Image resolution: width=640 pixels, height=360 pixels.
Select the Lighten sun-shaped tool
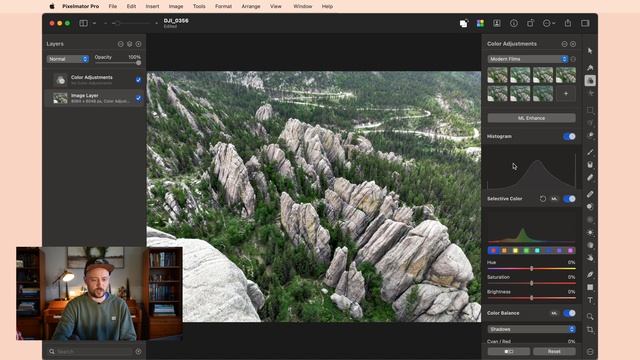coord(590,232)
